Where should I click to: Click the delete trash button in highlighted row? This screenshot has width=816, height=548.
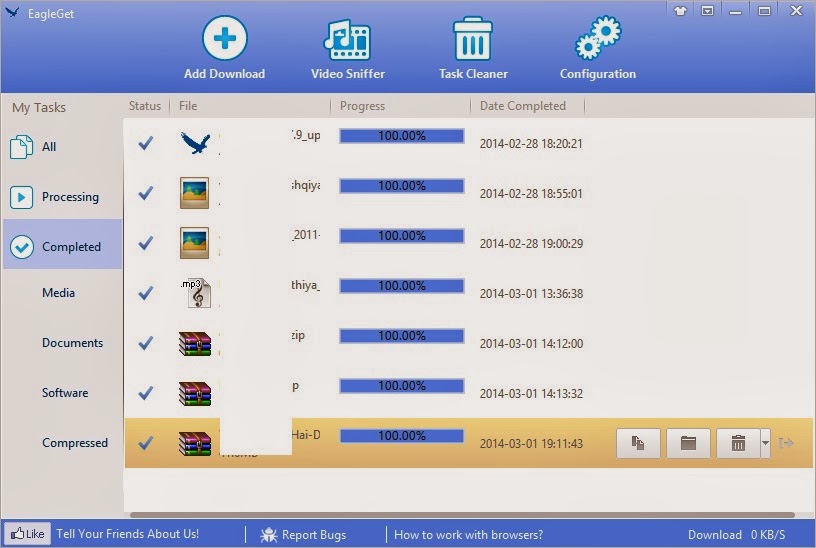coord(738,443)
